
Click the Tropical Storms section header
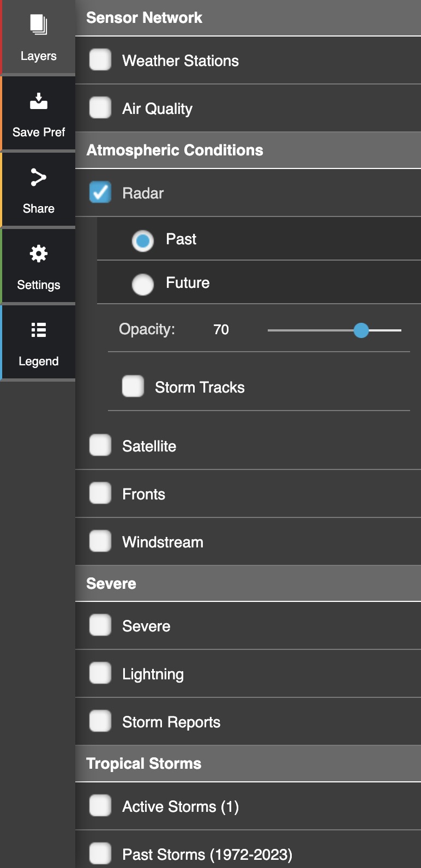(144, 763)
